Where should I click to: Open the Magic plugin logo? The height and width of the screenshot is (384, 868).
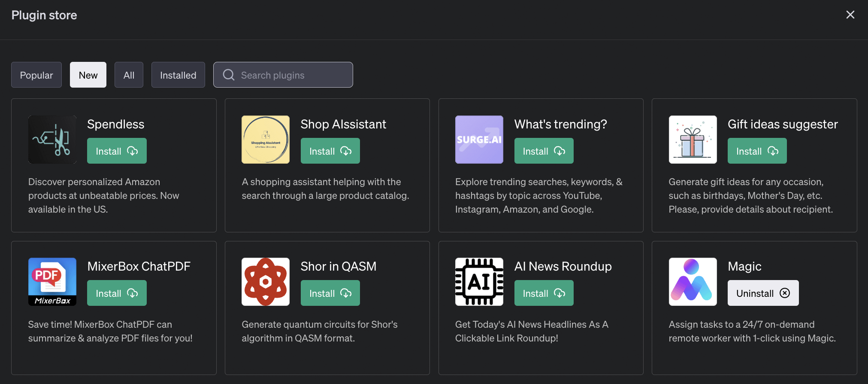(693, 282)
